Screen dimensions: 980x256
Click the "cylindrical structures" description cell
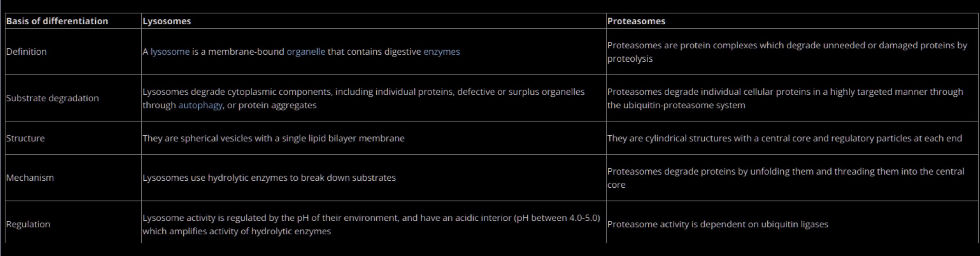(784, 138)
